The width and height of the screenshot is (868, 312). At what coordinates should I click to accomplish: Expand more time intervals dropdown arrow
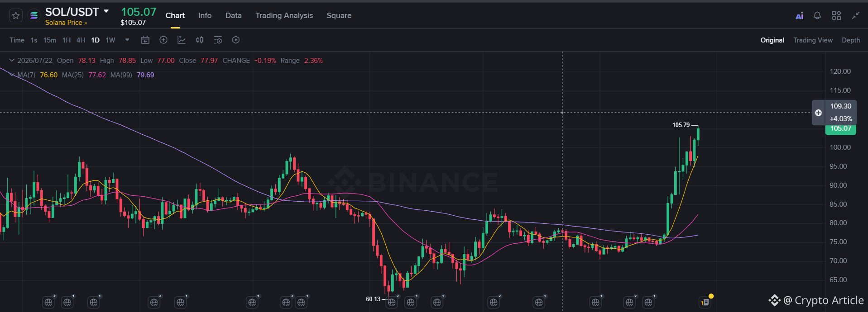(127, 40)
